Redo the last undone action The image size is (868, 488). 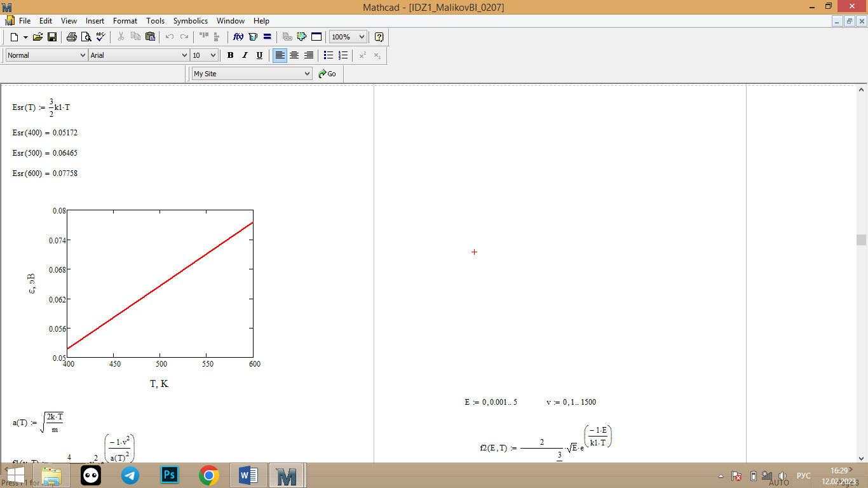(x=184, y=37)
